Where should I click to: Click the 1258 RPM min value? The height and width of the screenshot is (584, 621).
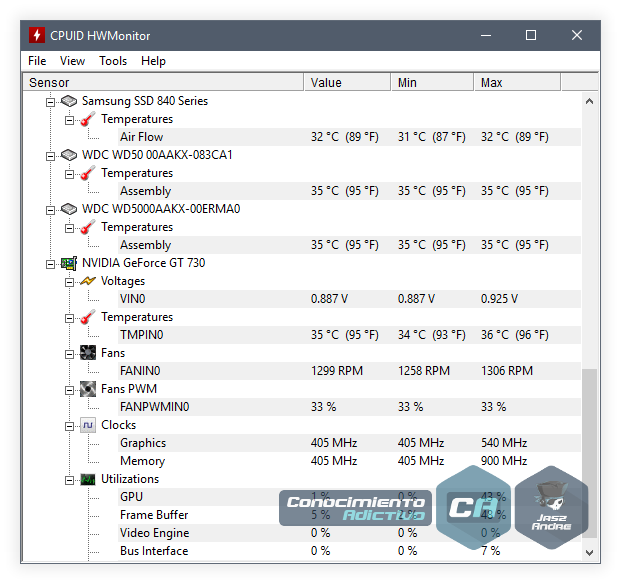click(424, 371)
